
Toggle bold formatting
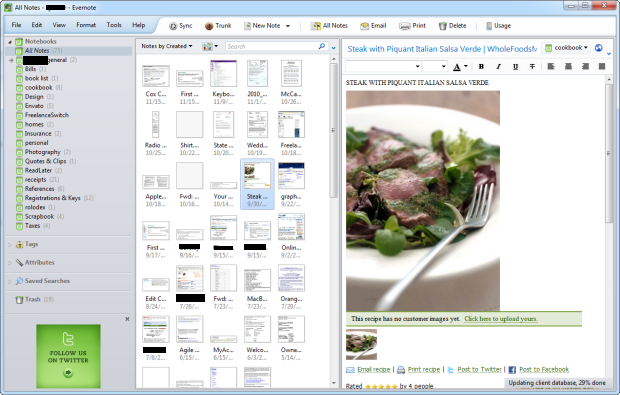click(x=481, y=66)
